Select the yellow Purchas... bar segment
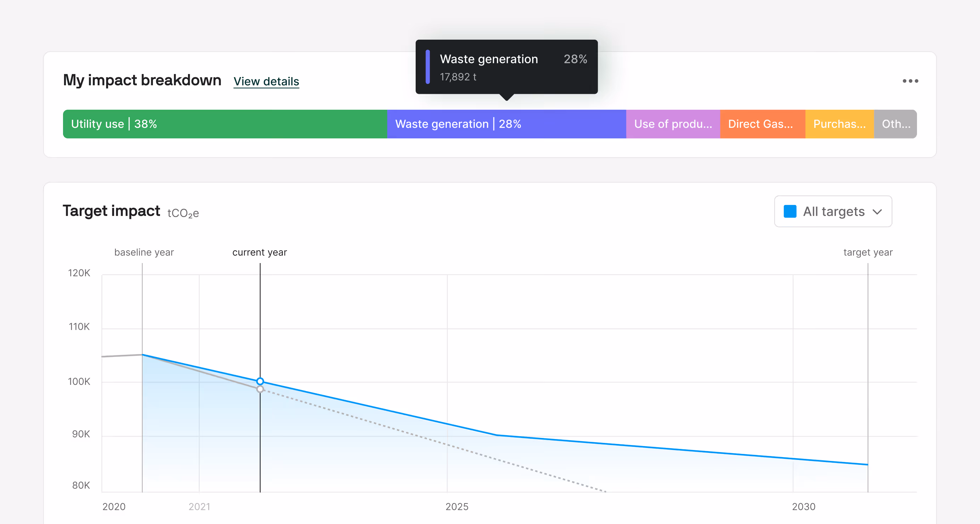The image size is (980, 524). click(x=839, y=124)
